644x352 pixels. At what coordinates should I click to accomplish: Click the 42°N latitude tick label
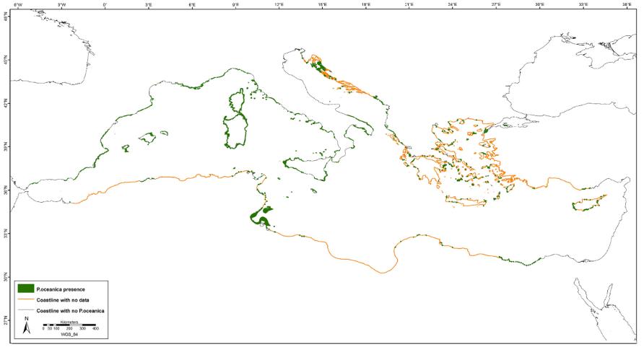pos(6,105)
